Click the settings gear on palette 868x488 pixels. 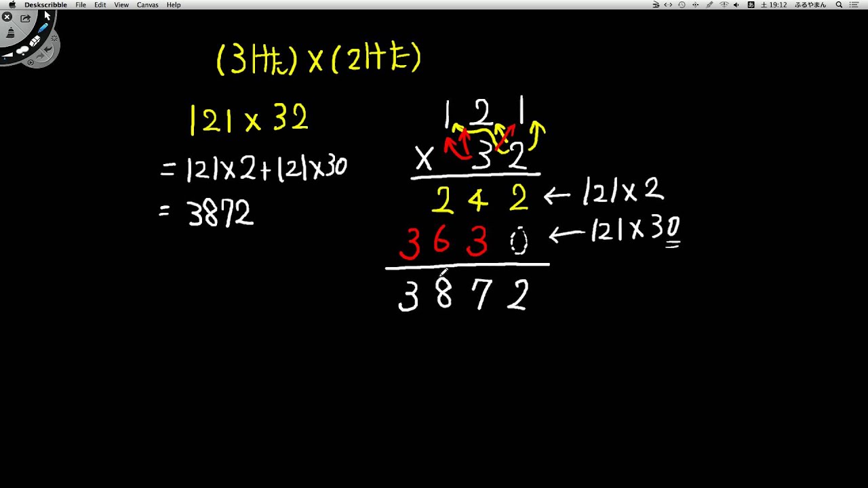[54, 38]
